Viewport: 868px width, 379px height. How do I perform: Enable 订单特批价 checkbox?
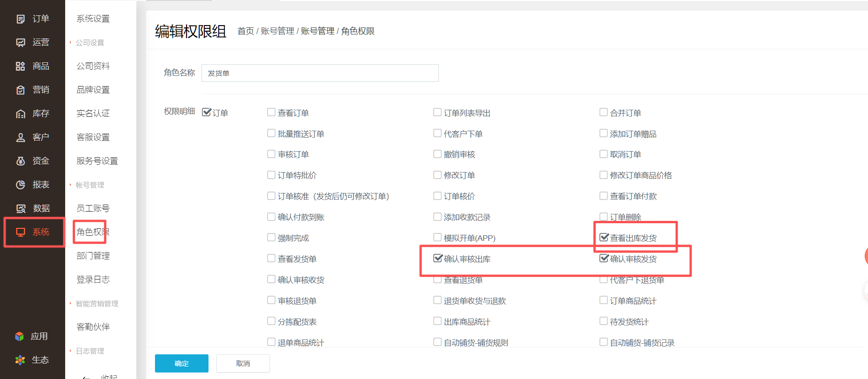(x=271, y=175)
